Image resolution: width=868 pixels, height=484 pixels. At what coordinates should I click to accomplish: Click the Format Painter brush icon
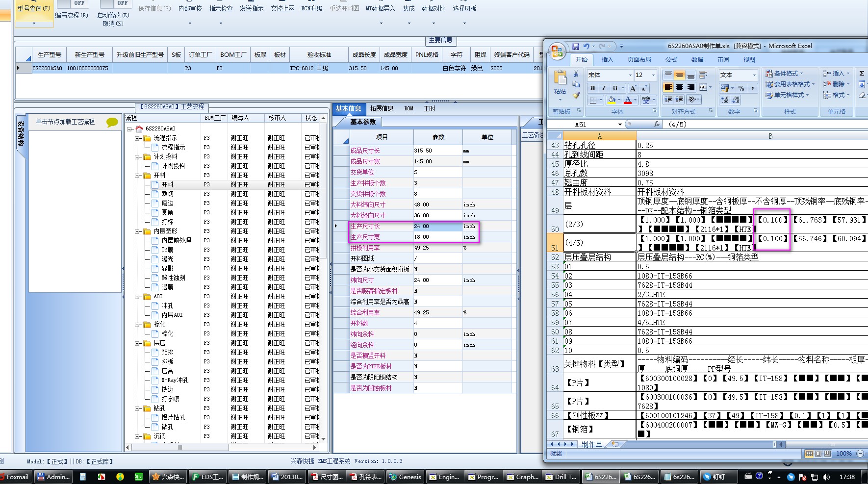pyautogui.click(x=576, y=95)
